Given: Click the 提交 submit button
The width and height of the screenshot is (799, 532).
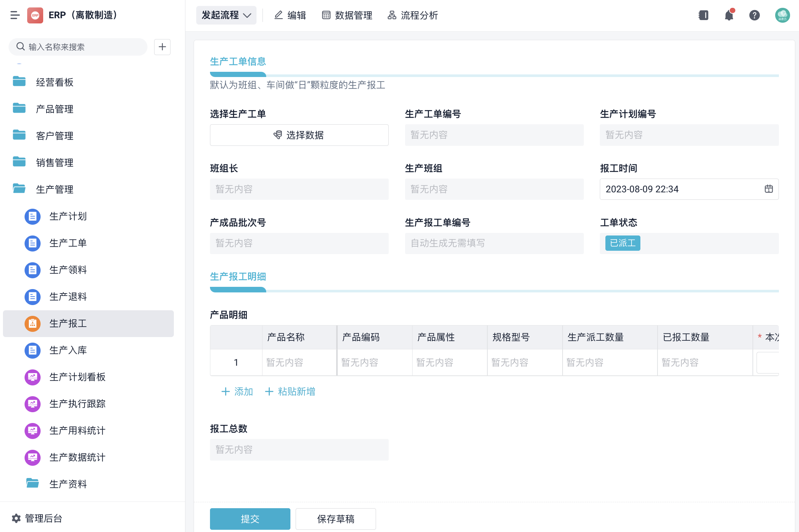Looking at the screenshot, I should click(x=250, y=519).
